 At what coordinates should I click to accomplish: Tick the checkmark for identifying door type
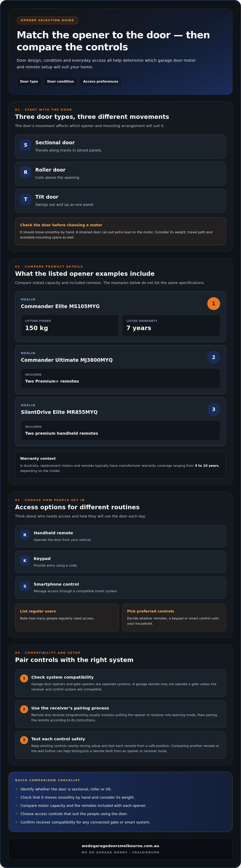(16, 789)
